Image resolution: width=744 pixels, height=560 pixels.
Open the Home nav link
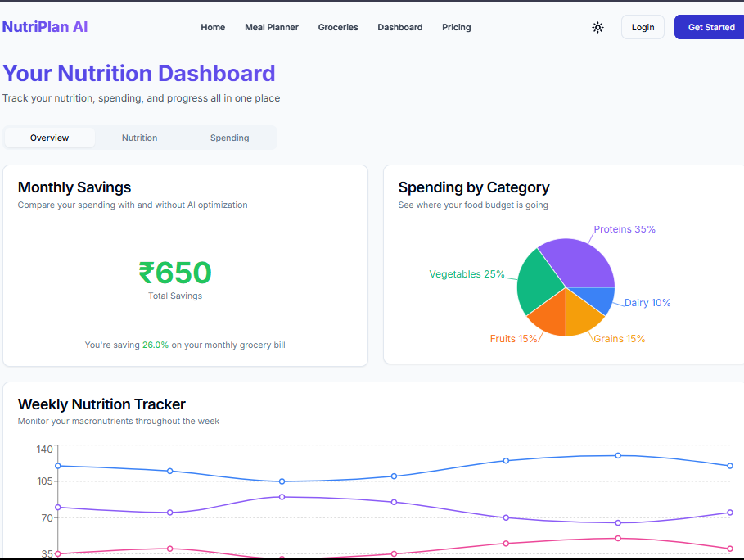[213, 27]
